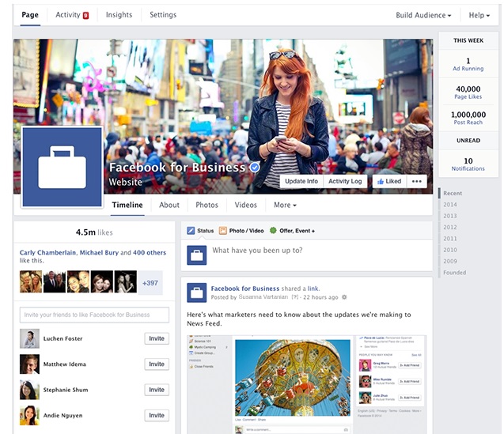Screen dimensions: 504x434
Task: Click the Update Info button
Action: 301,181
